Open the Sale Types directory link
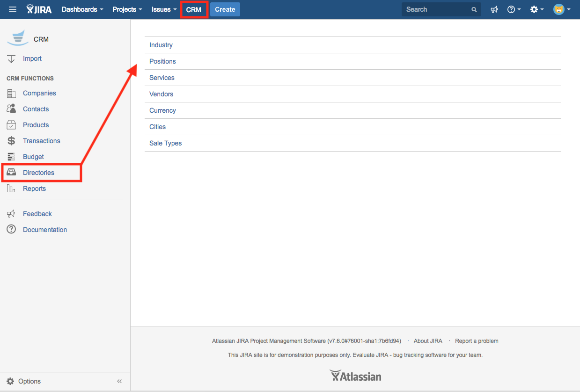The width and height of the screenshot is (580, 392). point(165,143)
